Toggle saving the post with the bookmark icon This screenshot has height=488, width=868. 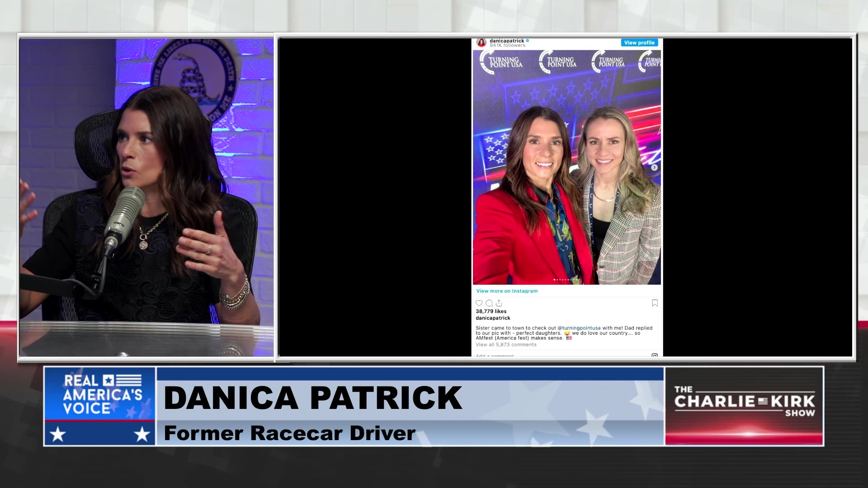click(x=655, y=303)
